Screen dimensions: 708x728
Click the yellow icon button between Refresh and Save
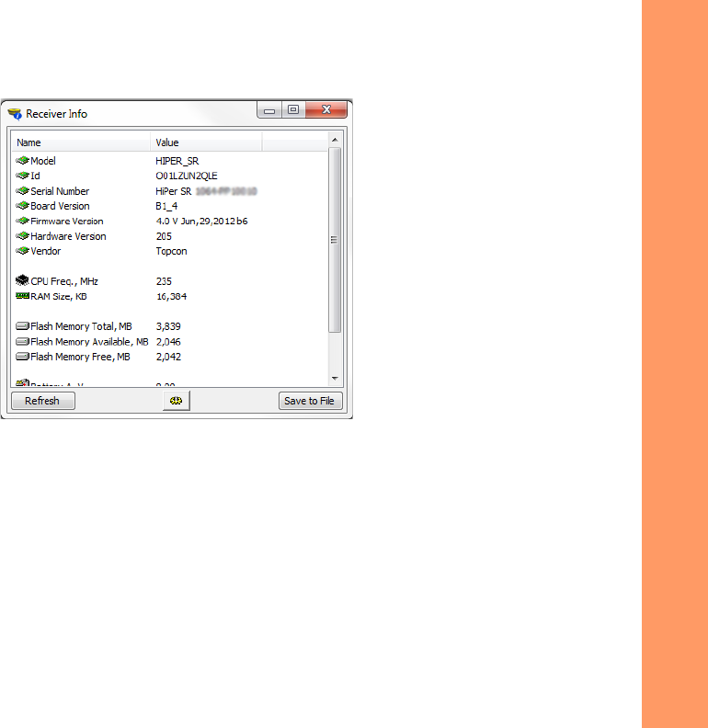point(176,401)
